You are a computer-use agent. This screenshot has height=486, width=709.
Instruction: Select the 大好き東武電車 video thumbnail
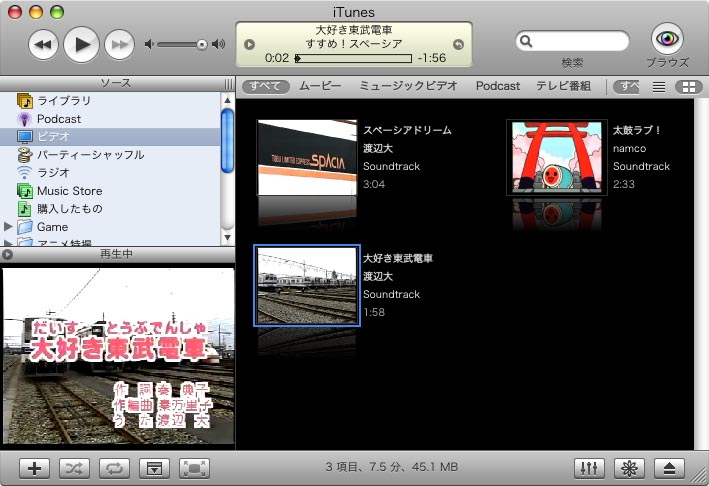[x=307, y=286]
